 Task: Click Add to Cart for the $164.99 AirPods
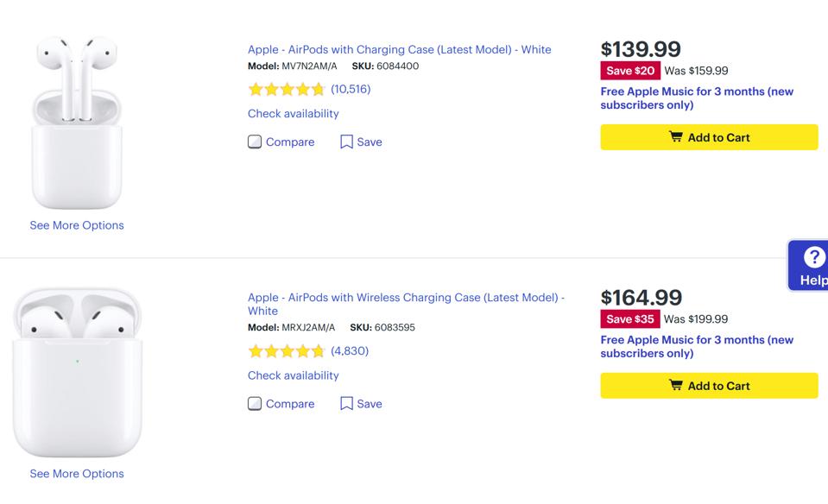[708, 386]
